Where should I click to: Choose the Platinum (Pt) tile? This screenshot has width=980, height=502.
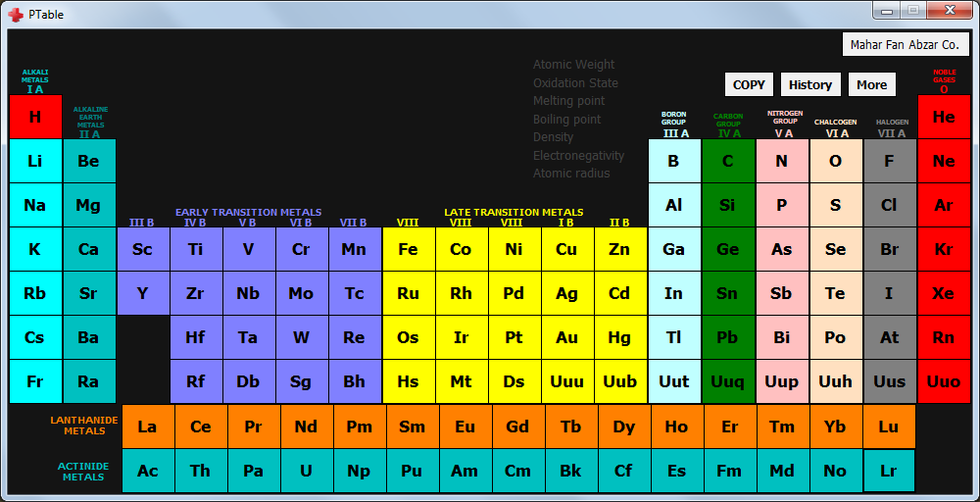pyautogui.click(x=514, y=337)
